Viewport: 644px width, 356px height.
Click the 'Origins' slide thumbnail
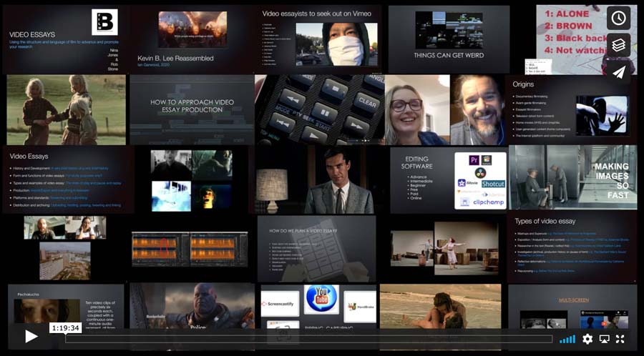[x=570, y=107]
